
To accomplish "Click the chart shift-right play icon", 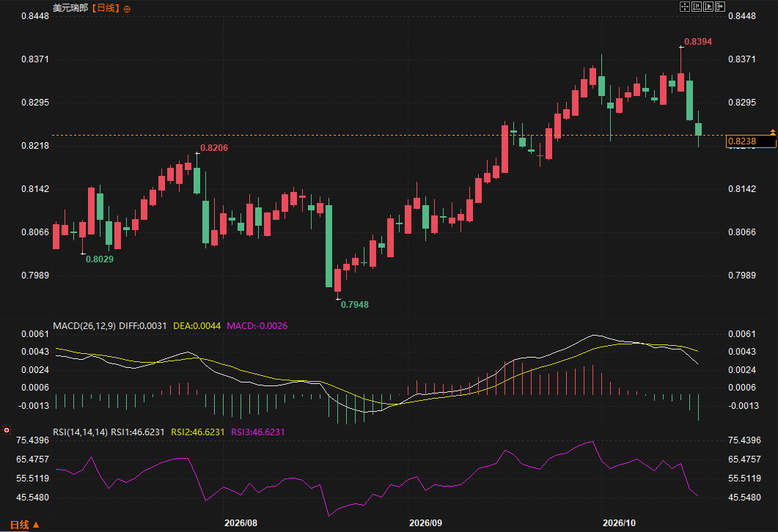I will pyautogui.click(x=708, y=7).
